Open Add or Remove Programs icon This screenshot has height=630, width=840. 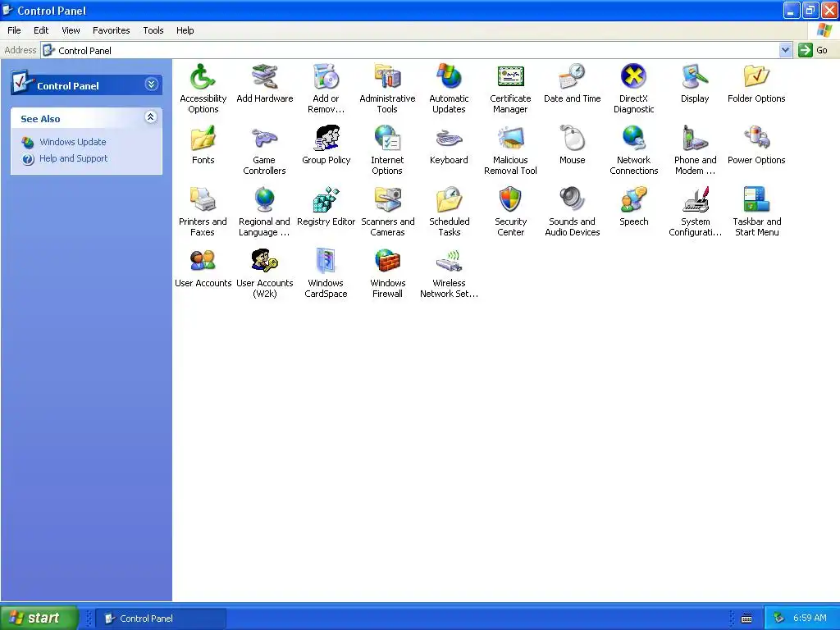[x=326, y=89]
